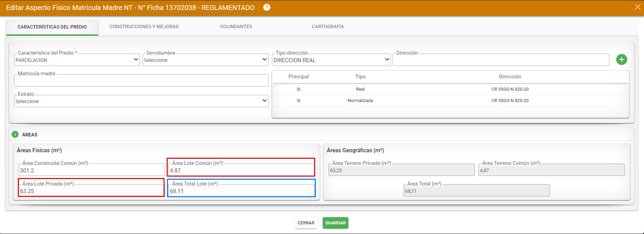Select the Características del Predio tab

point(52,27)
